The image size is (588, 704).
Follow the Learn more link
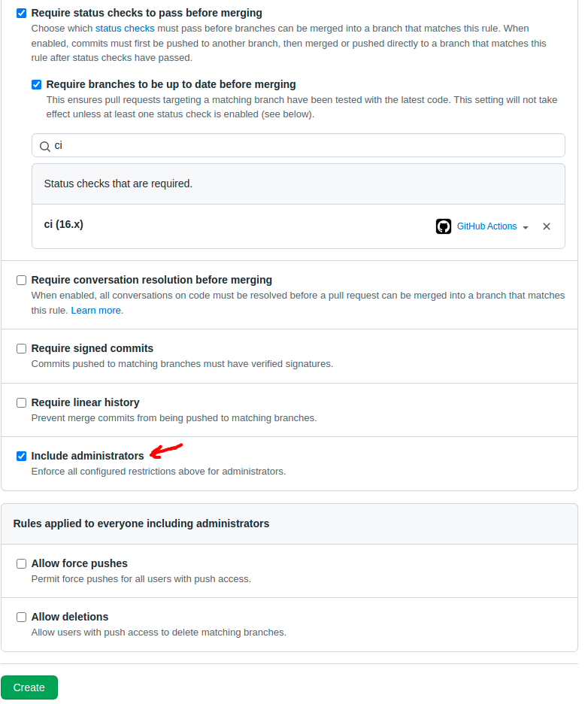click(x=95, y=311)
